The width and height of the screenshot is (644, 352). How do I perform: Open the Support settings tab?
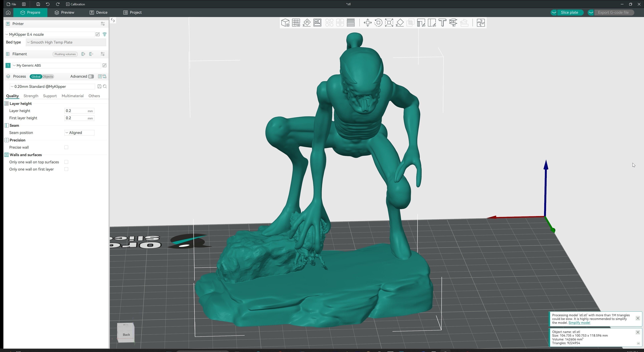[50, 96]
